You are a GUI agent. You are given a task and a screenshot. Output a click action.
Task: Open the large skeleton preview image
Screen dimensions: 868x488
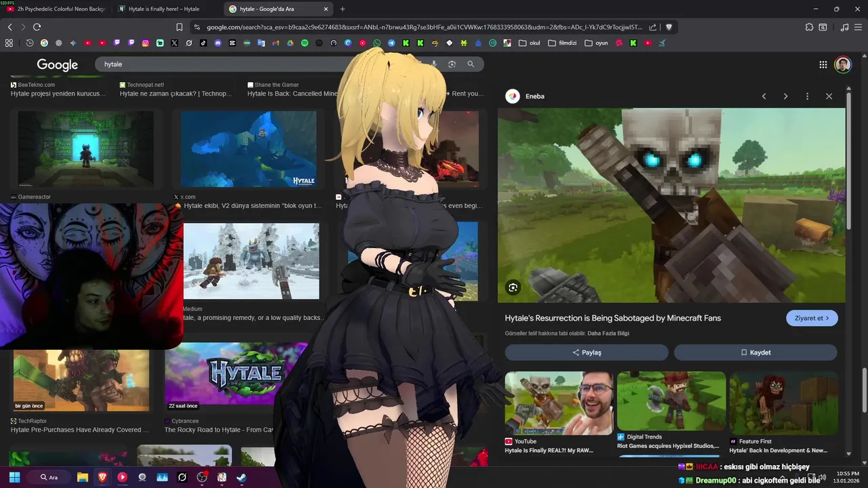pos(671,205)
